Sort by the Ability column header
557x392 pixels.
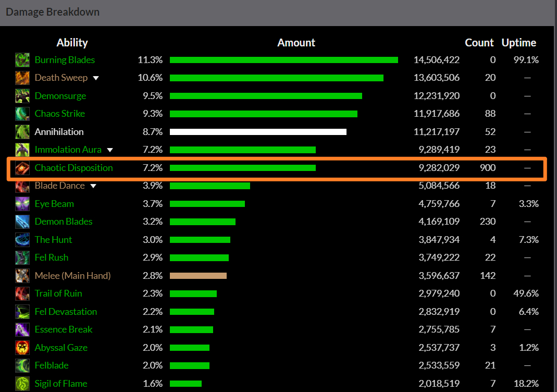72,43
